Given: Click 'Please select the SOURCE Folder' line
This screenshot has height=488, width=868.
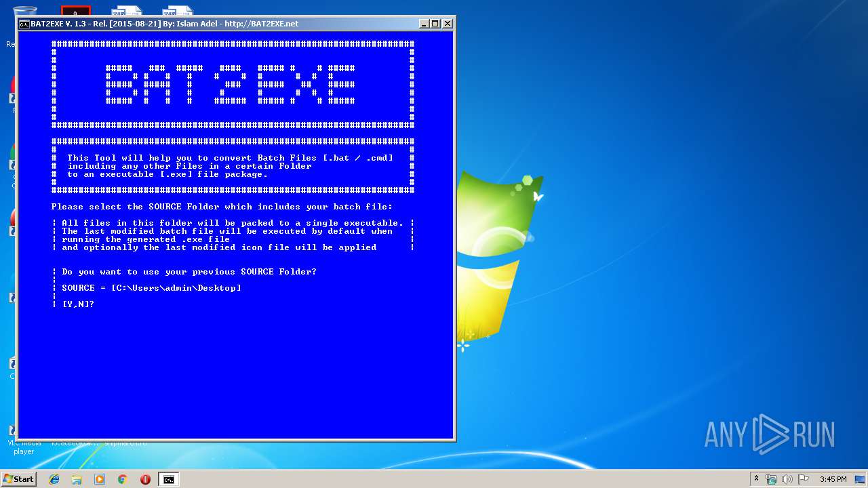Looking at the screenshot, I should (222, 207).
